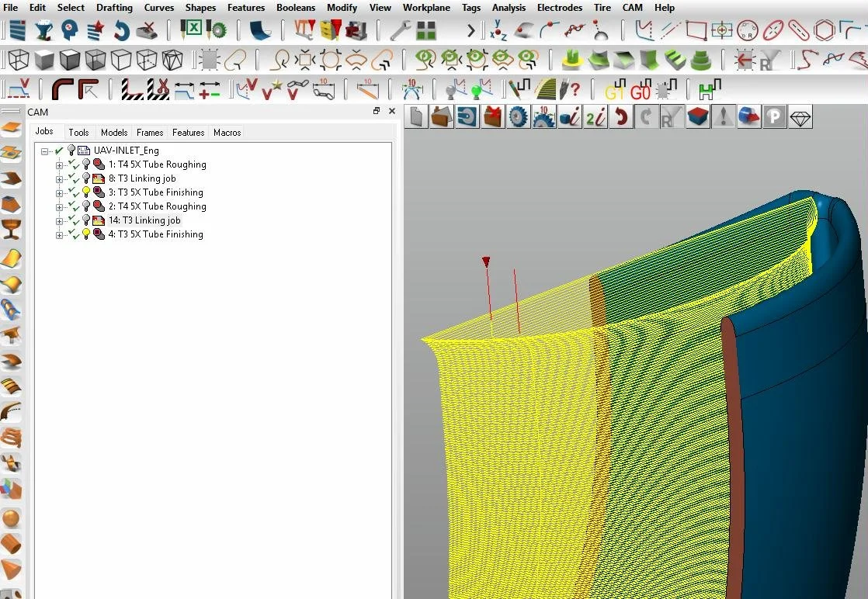Select the wireframe cube view icon
The image size is (868, 599).
(x=19, y=60)
